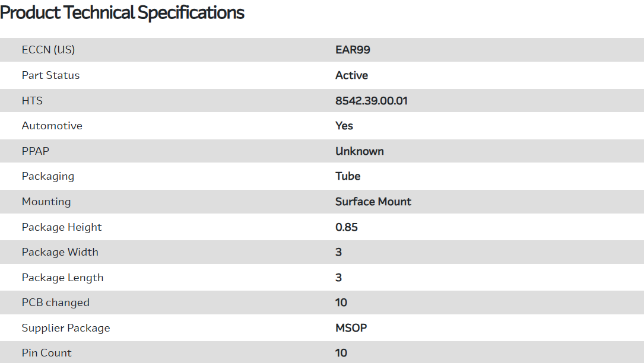Viewport: 644px width, 363px height.
Task: Click the Automotive label
Action: click(52, 126)
